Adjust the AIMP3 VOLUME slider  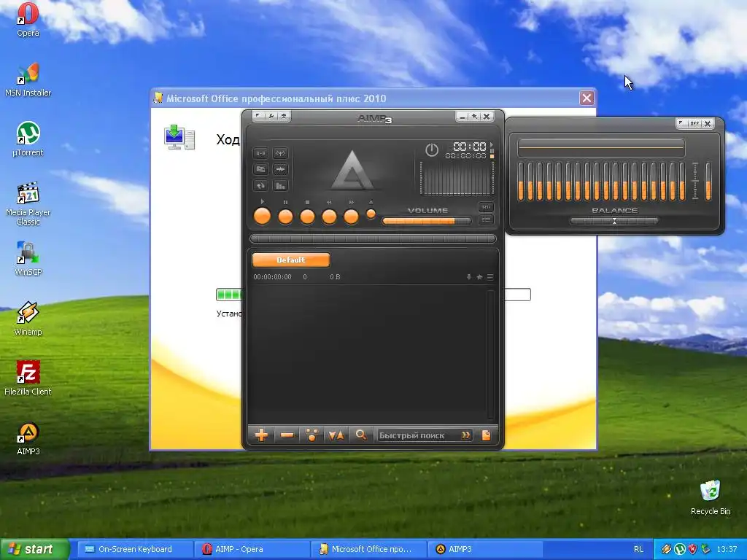coord(426,221)
